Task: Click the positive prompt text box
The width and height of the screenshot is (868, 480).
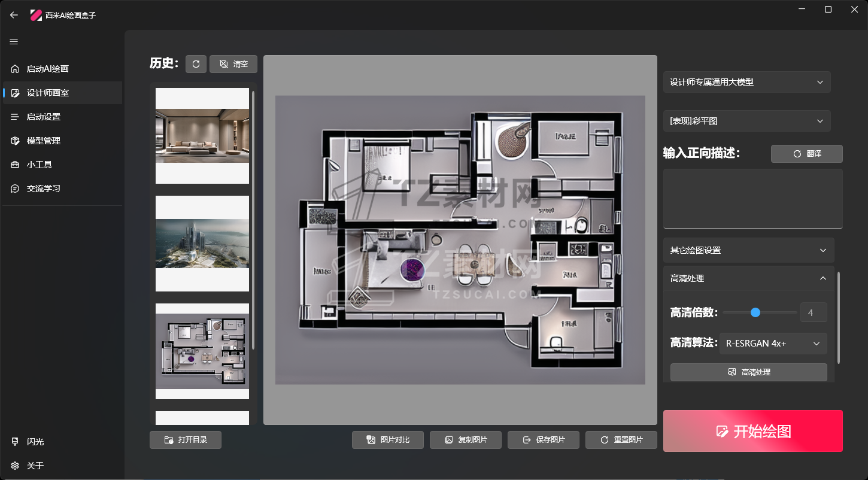Action: coord(753,199)
